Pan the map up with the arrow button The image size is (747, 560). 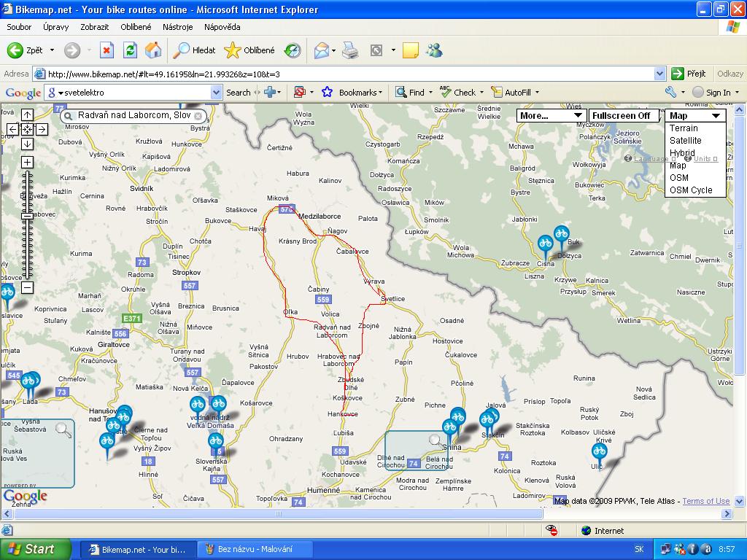click(x=27, y=115)
